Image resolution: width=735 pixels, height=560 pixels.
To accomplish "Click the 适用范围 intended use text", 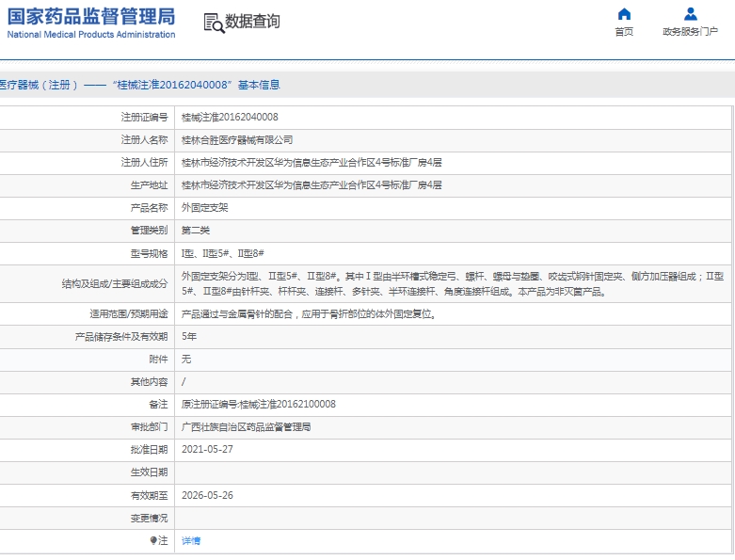I will tap(309, 314).
